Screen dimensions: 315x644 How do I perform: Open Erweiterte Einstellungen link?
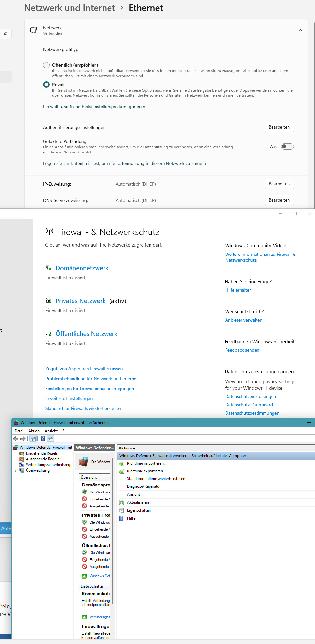(69, 398)
